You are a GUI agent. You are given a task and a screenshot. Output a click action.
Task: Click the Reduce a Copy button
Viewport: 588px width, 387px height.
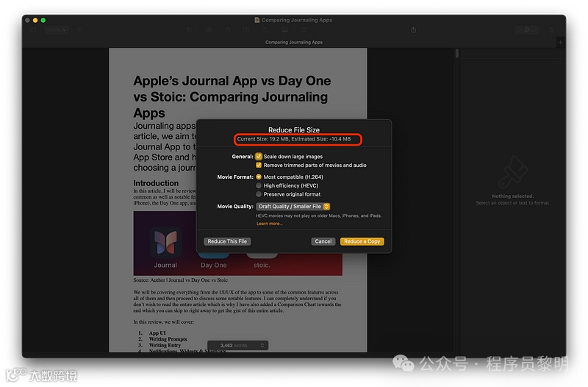click(362, 241)
